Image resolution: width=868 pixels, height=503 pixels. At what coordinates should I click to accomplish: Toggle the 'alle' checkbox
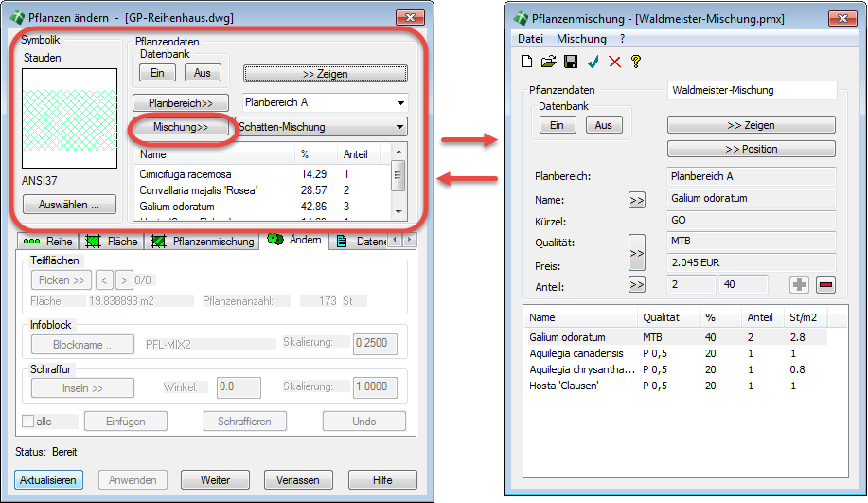tap(30, 422)
